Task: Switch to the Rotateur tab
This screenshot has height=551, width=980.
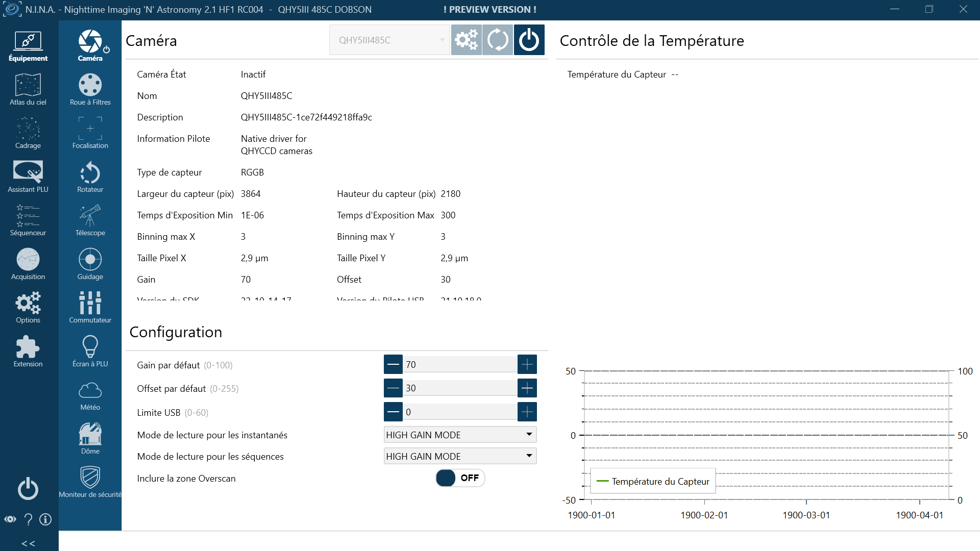Action: [x=90, y=177]
